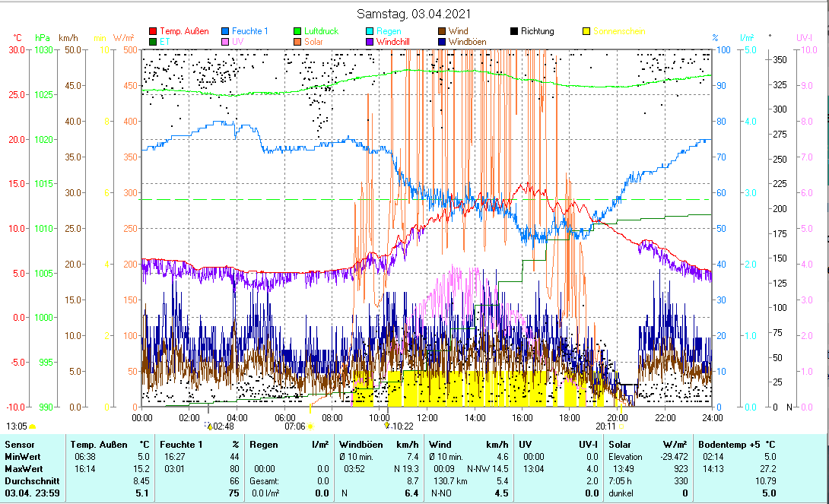Click the sunset icon next to 20:11
Viewport: 829px width, 504px height.
[621, 426]
